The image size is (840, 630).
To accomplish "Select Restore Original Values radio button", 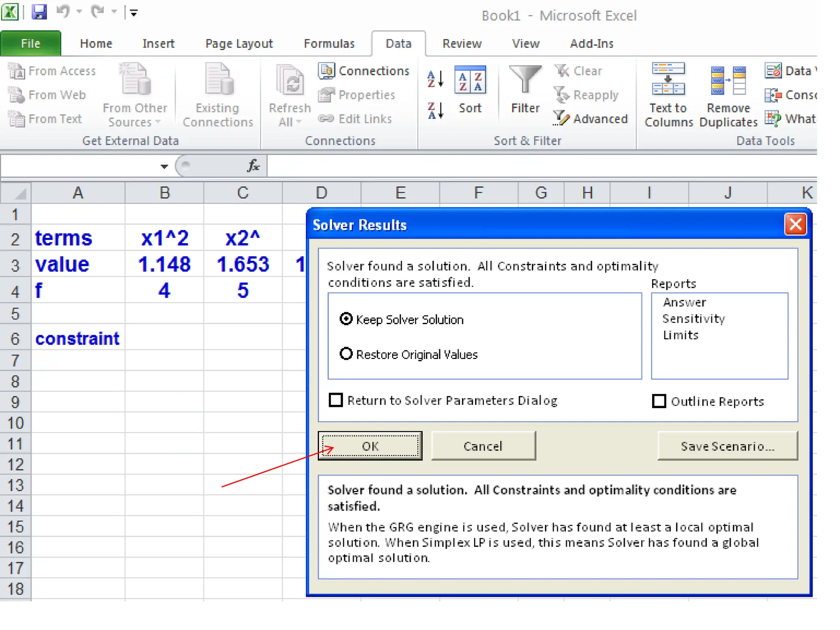I will [x=346, y=354].
